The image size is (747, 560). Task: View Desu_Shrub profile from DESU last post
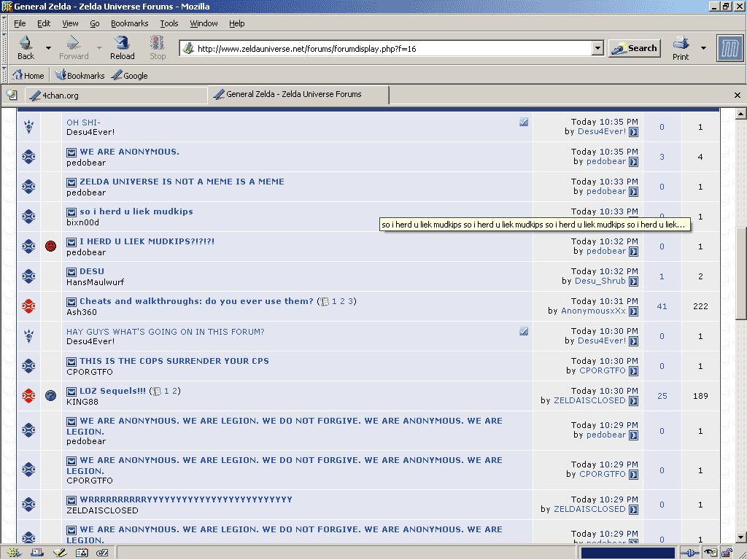pos(600,281)
